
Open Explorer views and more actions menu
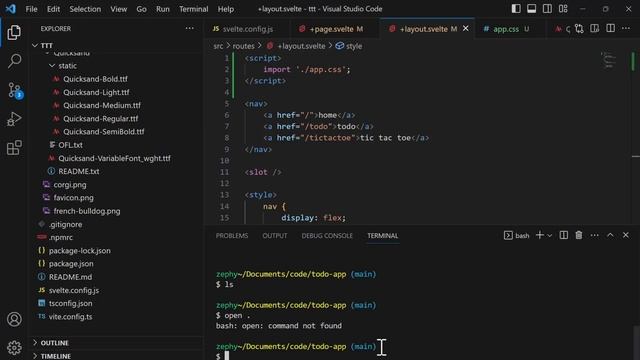189,28
